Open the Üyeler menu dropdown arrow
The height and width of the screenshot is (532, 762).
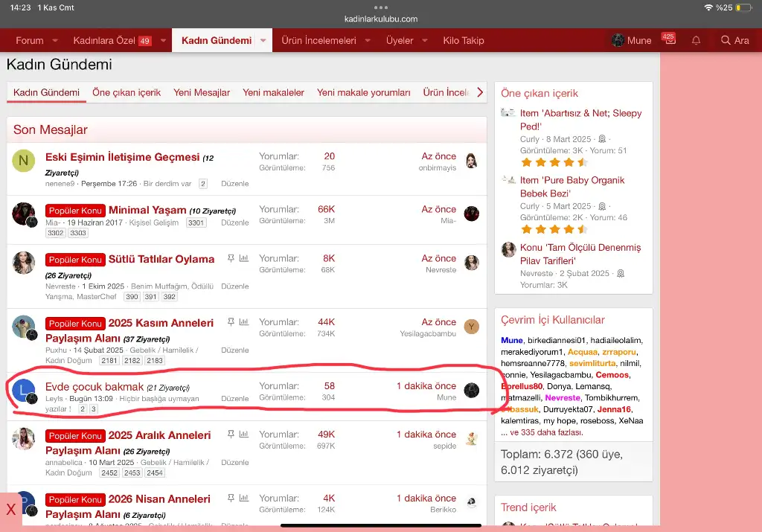tap(423, 40)
